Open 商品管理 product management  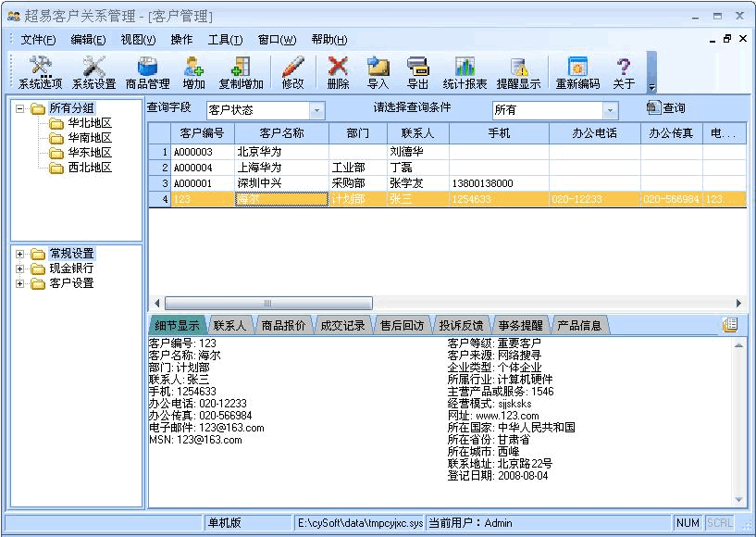pyautogui.click(x=148, y=72)
